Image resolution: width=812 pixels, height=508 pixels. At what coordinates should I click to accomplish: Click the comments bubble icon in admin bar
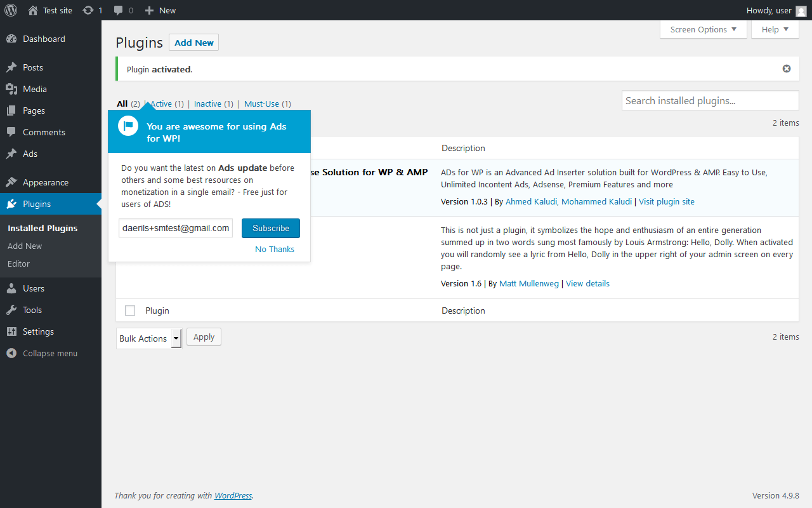(x=119, y=10)
